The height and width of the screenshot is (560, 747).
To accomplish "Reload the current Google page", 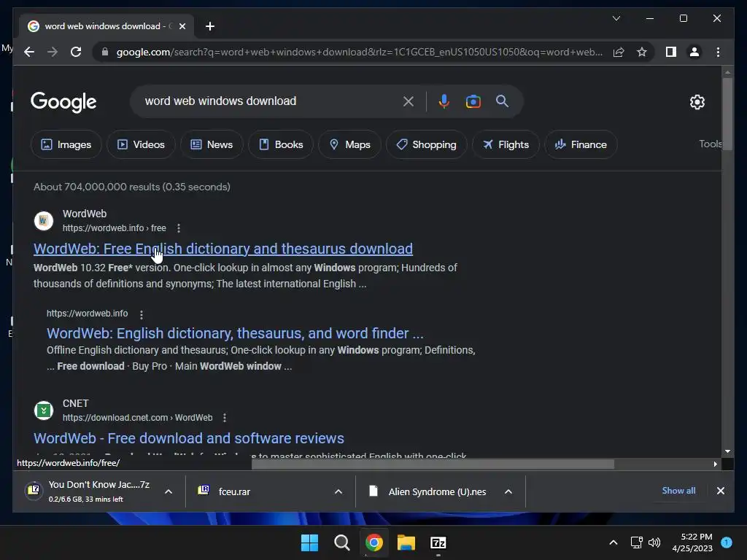I will point(76,52).
